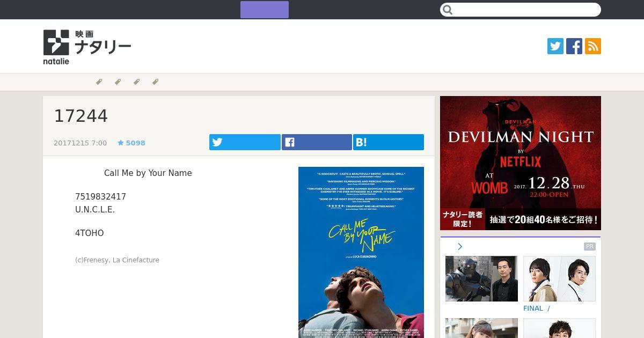This screenshot has width=644, height=338.
Task: Click the chevron arrow in PR panel
Action: (x=460, y=247)
